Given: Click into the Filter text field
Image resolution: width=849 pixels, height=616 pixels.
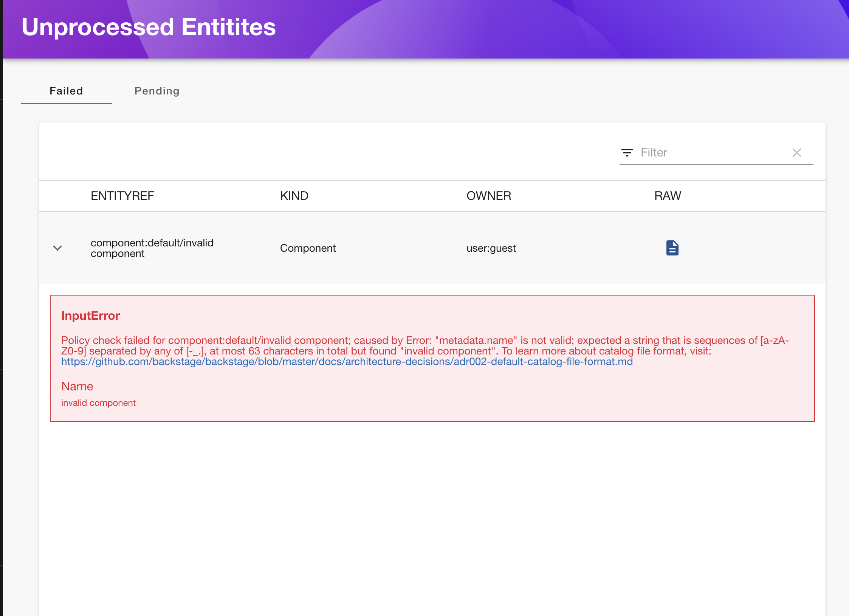Looking at the screenshot, I should 711,153.
